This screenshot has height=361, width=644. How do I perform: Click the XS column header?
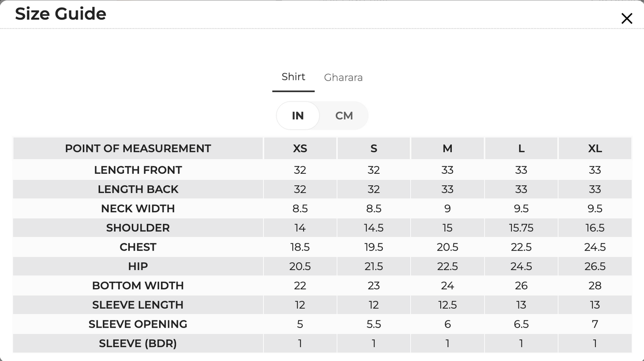tap(300, 148)
